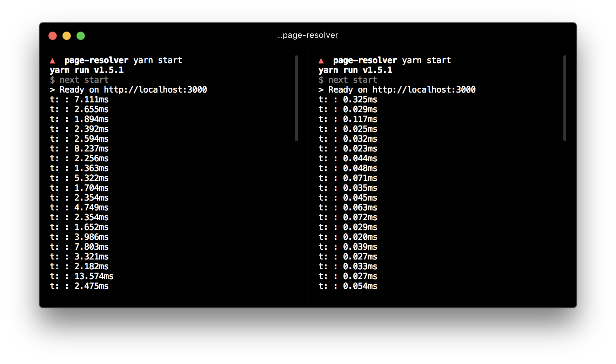
Task: Select the 0.325ms timing line
Action: pyautogui.click(x=360, y=100)
